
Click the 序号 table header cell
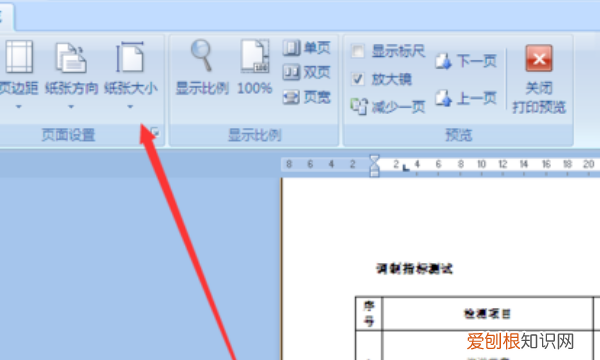369,313
